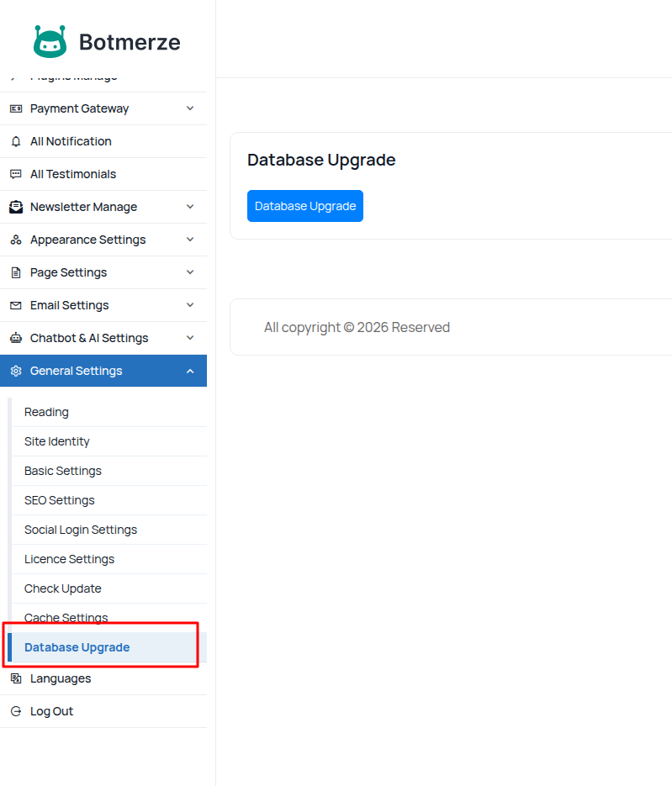Click the Payment Gateway card icon
Screen dimensions: 672x786
coord(16,108)
